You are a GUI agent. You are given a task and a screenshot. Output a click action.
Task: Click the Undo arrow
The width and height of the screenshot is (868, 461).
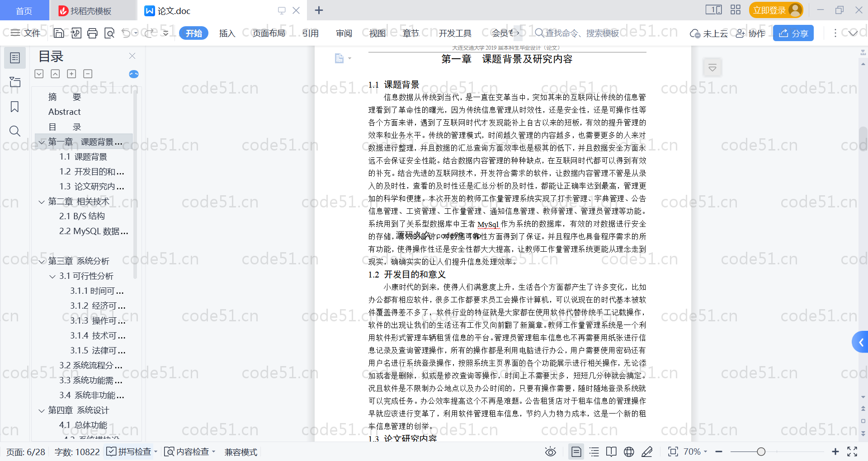[126, 33]
